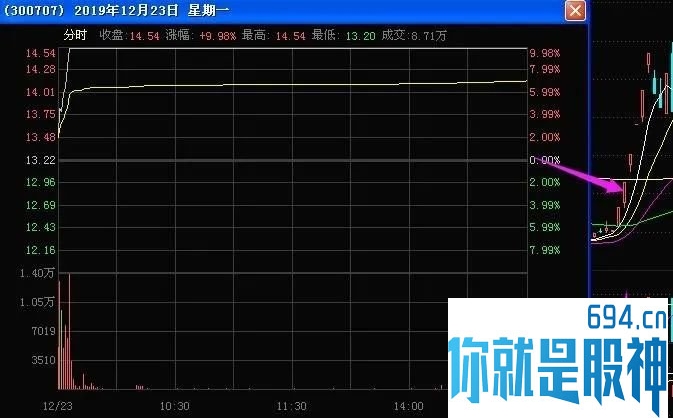Viewport: 673px width, 418px height.
Task: Click the title date 2019年12月23日
Action: click(126, 10)
